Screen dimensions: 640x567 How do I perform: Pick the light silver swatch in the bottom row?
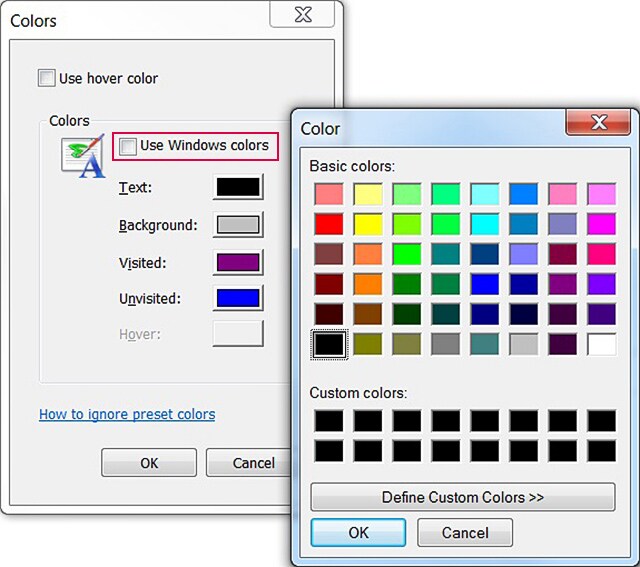[x=524, y=345]
